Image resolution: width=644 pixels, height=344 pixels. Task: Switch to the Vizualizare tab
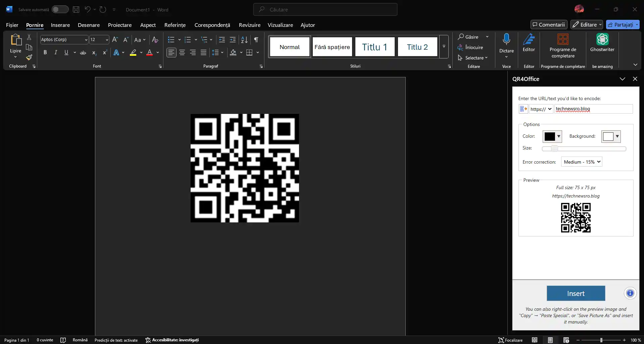pos(280,25)
